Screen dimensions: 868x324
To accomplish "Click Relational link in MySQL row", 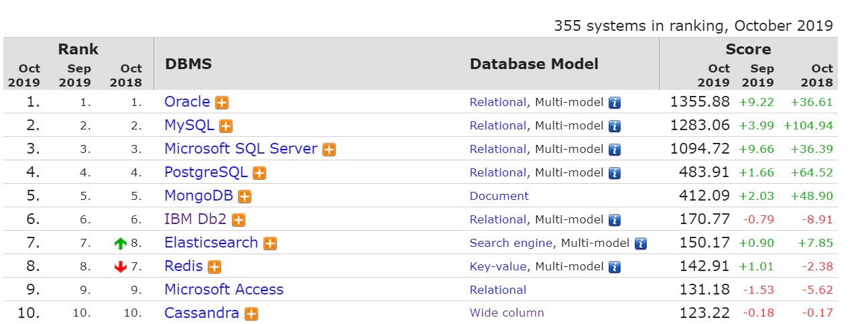I will pyautogui.click(x=498, y=126).
